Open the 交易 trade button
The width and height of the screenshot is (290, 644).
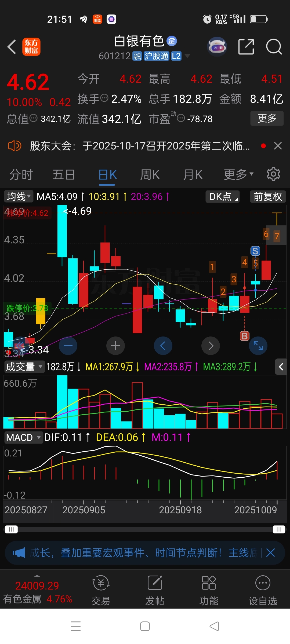pyautogui.click(x=101, y=591)
